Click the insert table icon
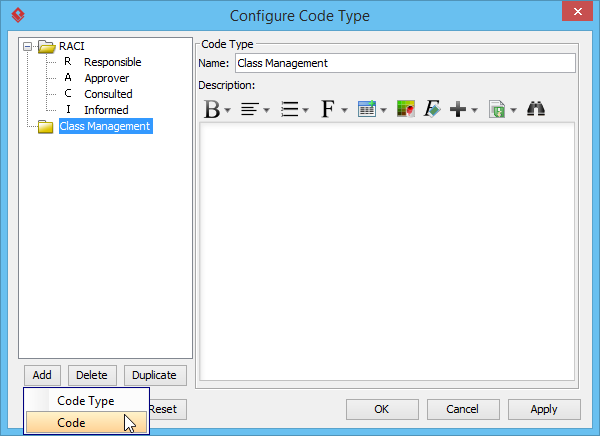 click(367, 109)
